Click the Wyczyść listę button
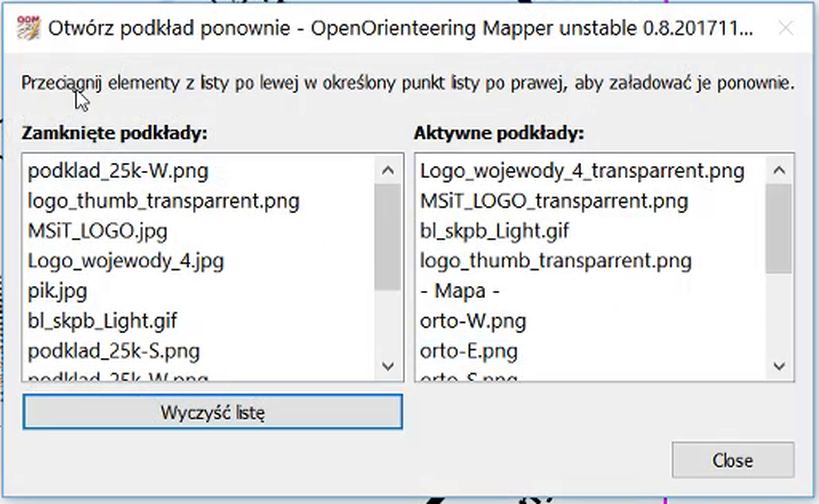The width and height of the screenshot is (819, 504). tap(213, 412)
